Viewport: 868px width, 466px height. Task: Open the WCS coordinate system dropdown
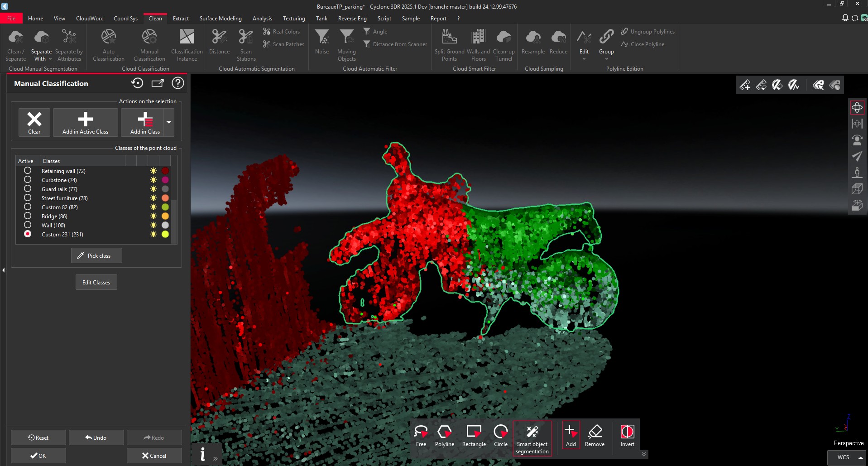pos(860,457)
